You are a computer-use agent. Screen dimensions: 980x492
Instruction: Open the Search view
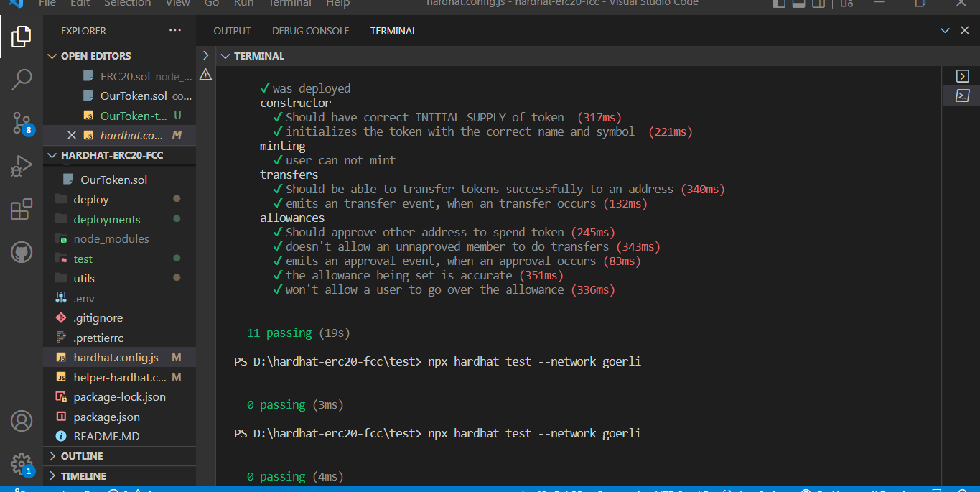pyautogui.click(x=22, y=79)
